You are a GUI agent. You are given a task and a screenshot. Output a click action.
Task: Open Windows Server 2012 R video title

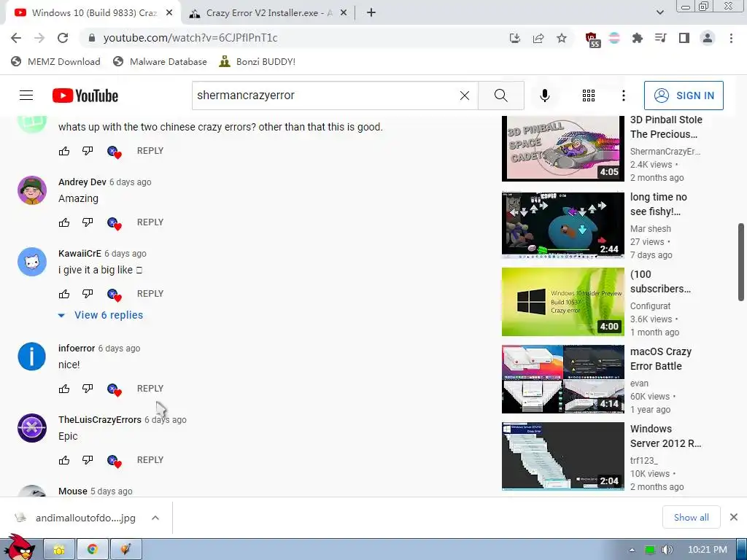coord(665,436)
